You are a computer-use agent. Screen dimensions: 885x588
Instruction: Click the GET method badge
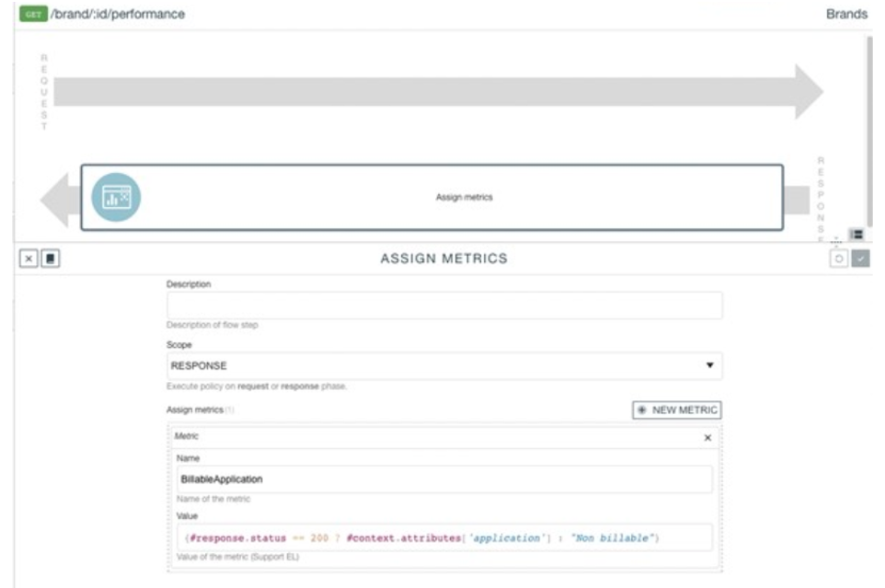[x=32, y=15]
